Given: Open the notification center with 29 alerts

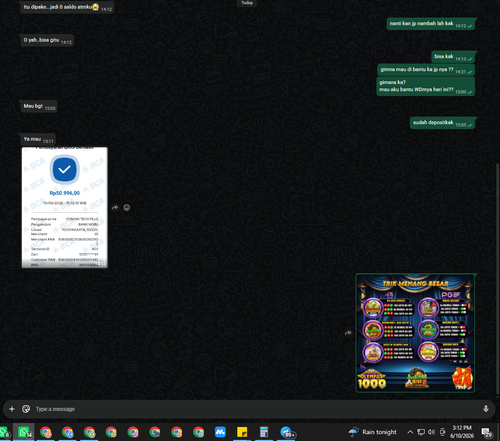Looking at the screenshot, I should tap(487, 432).
